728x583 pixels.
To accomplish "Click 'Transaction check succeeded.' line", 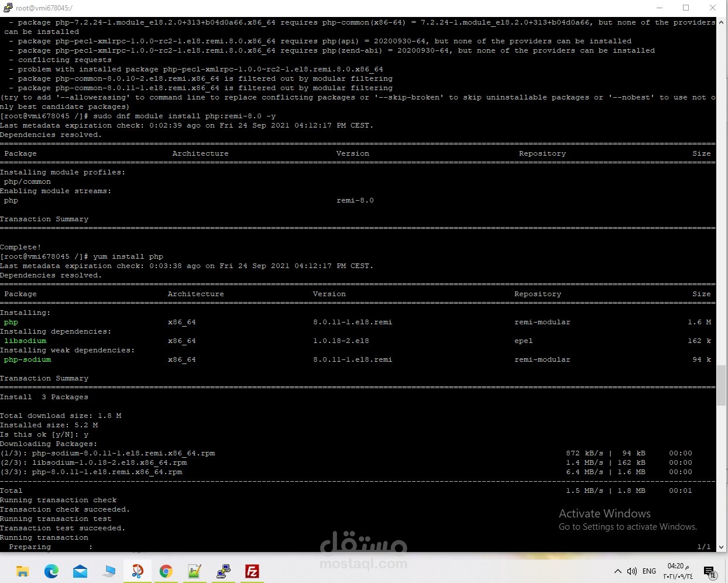I will (65, 509).
